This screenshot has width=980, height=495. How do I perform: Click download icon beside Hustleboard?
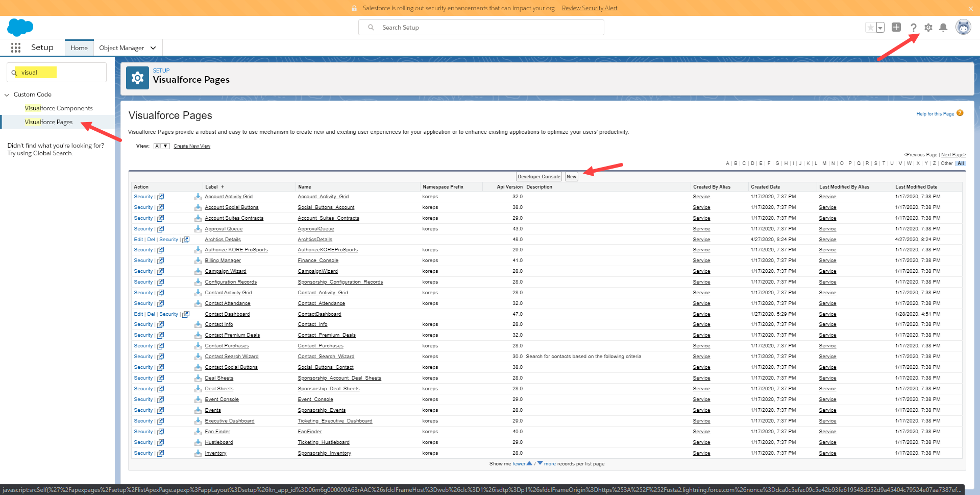198,442
